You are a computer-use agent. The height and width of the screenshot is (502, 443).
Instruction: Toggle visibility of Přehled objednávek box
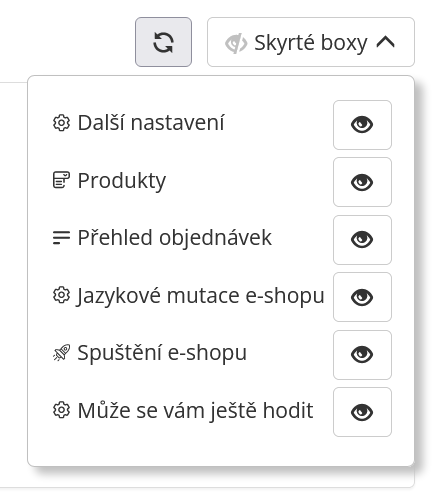point(362,240)
